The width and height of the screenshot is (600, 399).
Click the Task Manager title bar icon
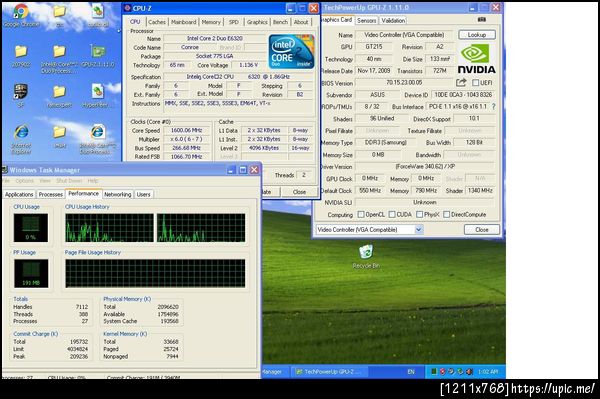5,170
